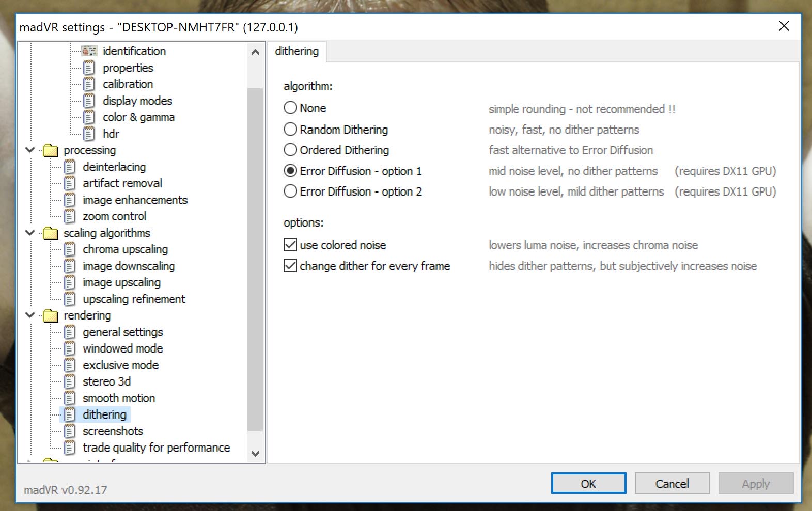812x511 pixels.
Task: Confirm settings with OK button
Action: 588,483
